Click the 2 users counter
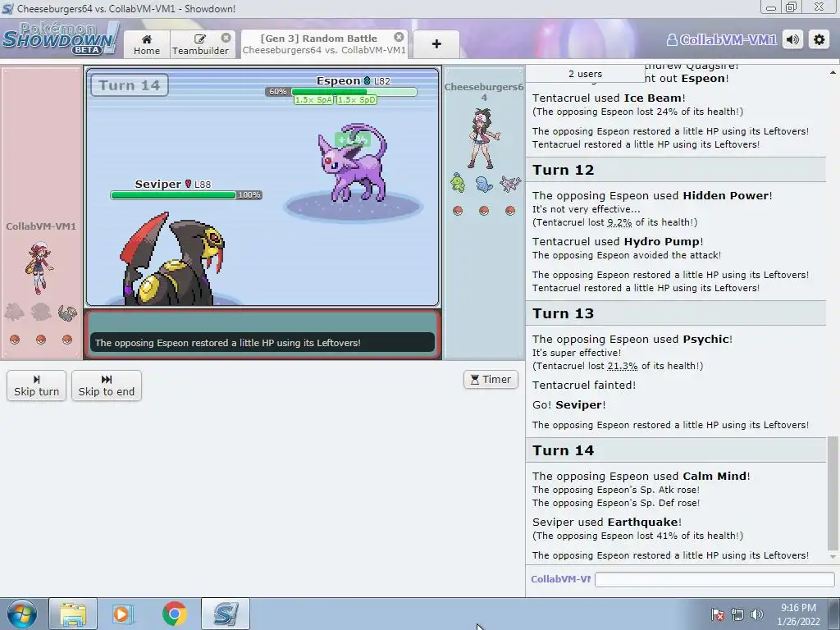 [585, 74]
